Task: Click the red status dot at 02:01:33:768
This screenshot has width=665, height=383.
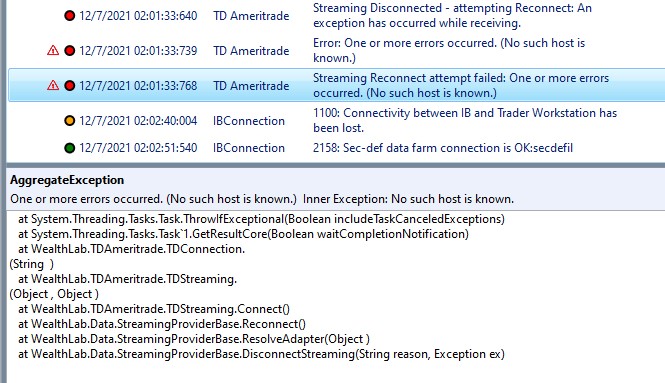Action: 70,86
